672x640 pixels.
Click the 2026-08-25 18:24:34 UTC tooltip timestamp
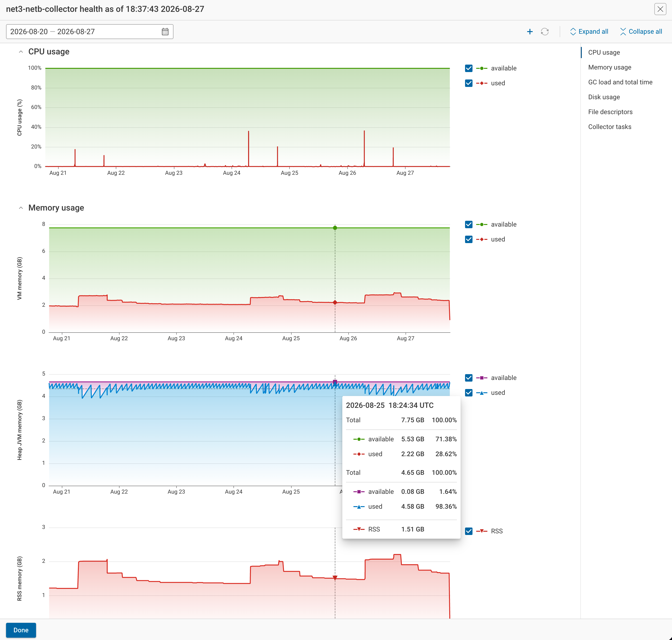coord(389,405)
